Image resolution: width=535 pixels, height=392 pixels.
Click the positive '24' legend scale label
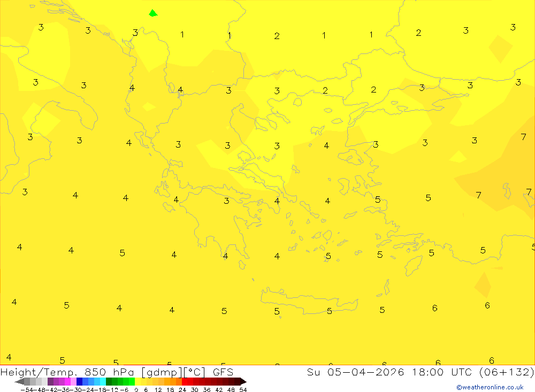click(x=182, y=389)
